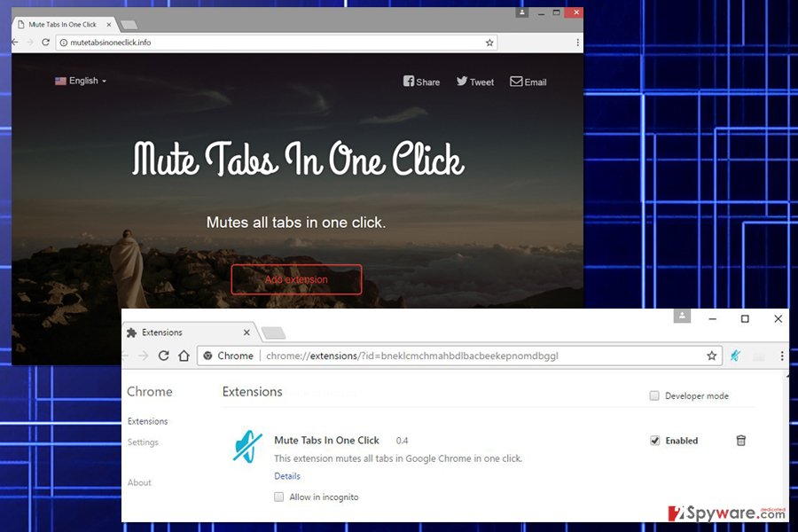
Task: Click the Home icon in the Extensions window
Action: click(x=185, y=356)
